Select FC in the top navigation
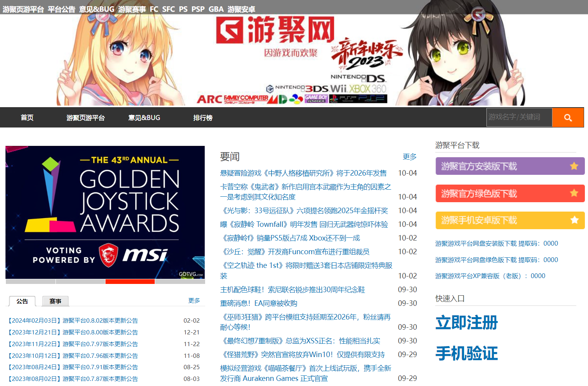Image resolution: width=588 pixels, height=386 pixels. click(154, 9)
